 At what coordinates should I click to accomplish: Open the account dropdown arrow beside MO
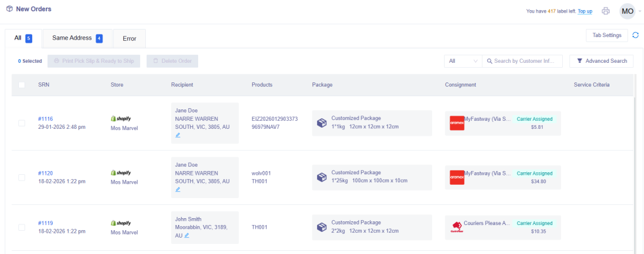click(640, 11)
